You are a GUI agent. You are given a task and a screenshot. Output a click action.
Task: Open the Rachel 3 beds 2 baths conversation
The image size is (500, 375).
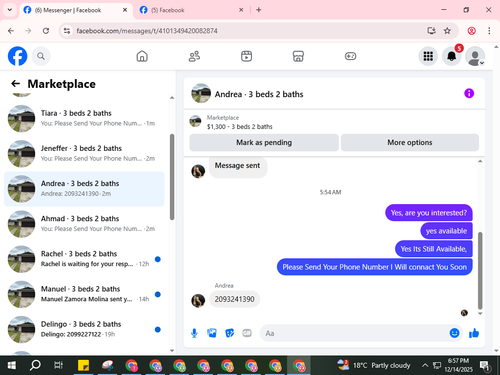pos(84,259)
